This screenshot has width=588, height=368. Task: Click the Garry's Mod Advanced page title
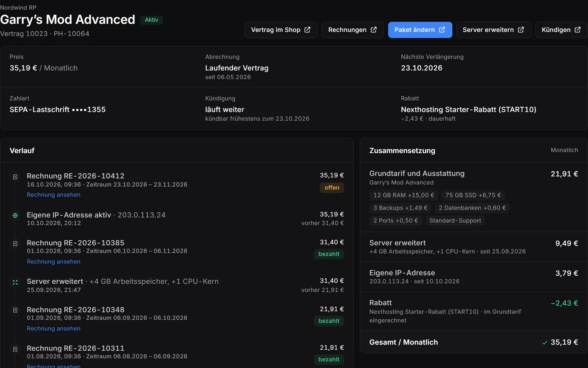point(68,20)
